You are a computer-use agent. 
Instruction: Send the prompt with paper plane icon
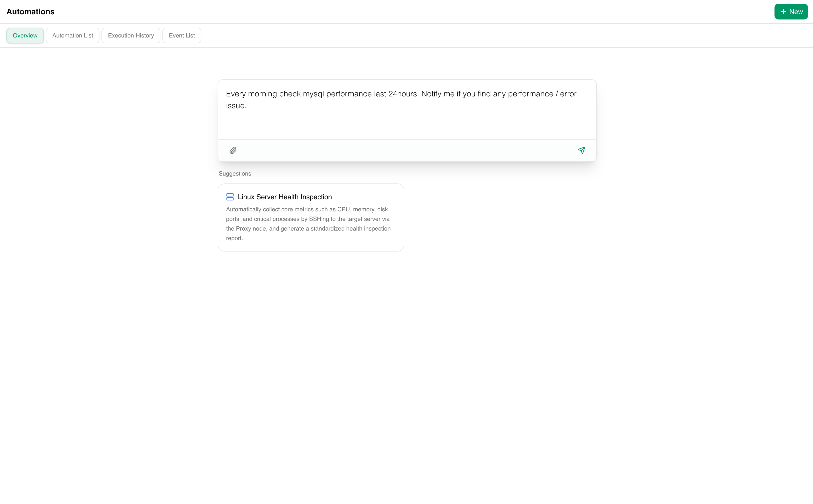click(581, 150)
